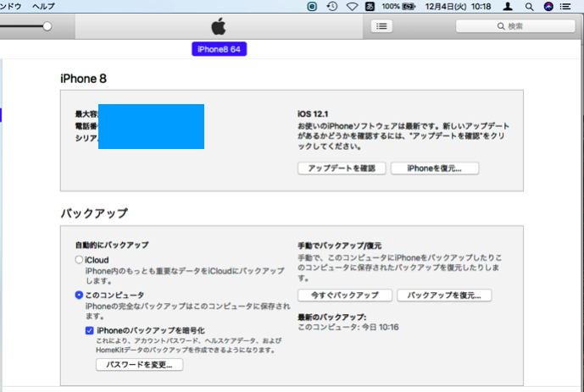The width and height of the screenshot is (584, 392).
Task: Click the Japanese input source icon
Action: coord(370,6)
